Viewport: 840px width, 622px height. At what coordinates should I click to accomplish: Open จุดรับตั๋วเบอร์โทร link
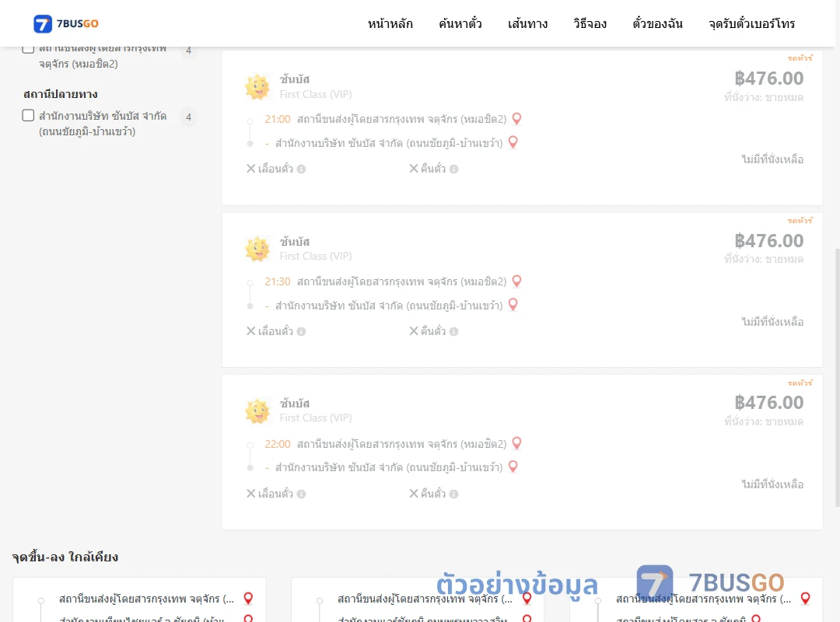(x=751, y=23)
